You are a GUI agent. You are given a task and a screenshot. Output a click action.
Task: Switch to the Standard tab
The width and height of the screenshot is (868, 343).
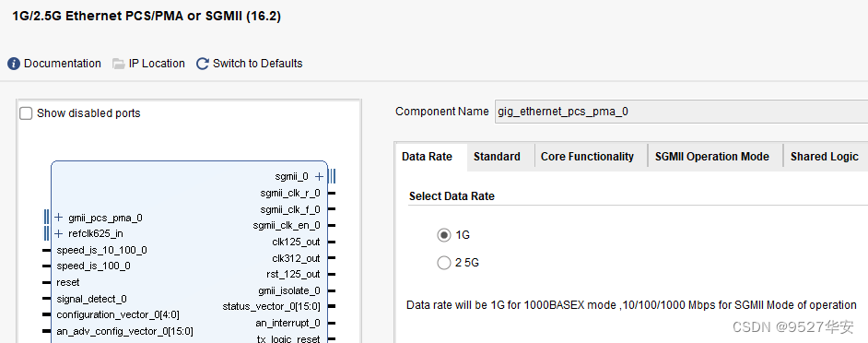pos(497,157)
